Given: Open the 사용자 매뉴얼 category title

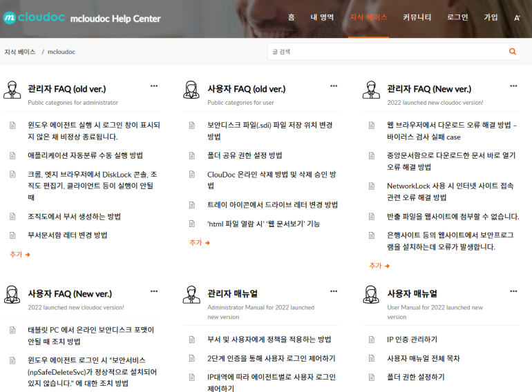Looking at the screenshot, I should 412,294.
